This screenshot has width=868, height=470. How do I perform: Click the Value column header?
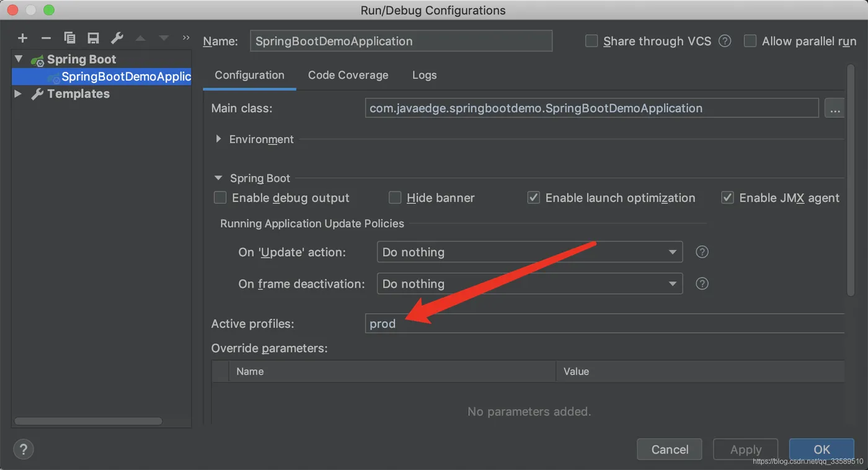click(700, 371)
